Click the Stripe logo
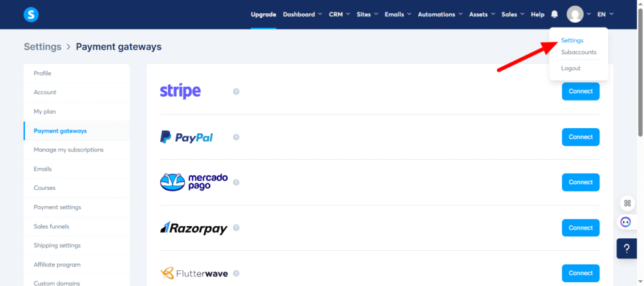Viewport: 644px width, 286px height. pos(180,92)
